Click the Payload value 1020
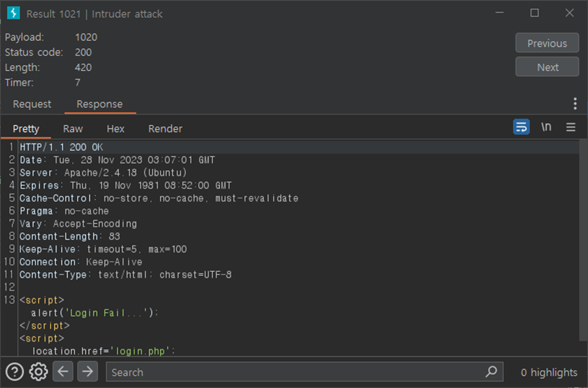The height and width of the screenshot is (388, 588). pos(86,37)
